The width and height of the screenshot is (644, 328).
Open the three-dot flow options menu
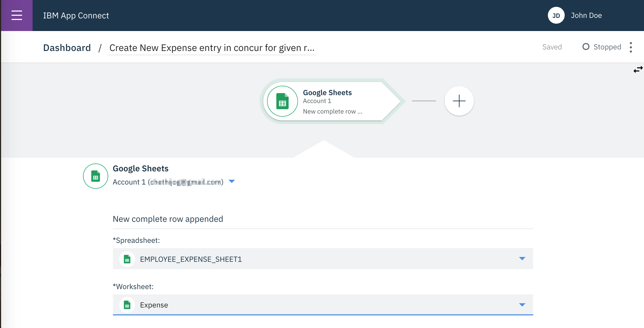tap(631, 47)
